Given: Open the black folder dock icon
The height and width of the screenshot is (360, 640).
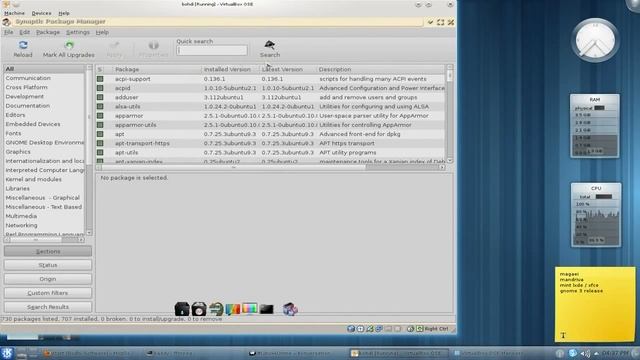Looking at the screenshot, I should (x=182, y=309).
